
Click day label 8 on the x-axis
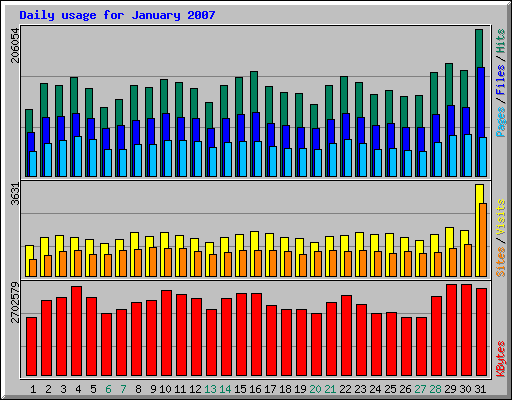tap(138, 389)
